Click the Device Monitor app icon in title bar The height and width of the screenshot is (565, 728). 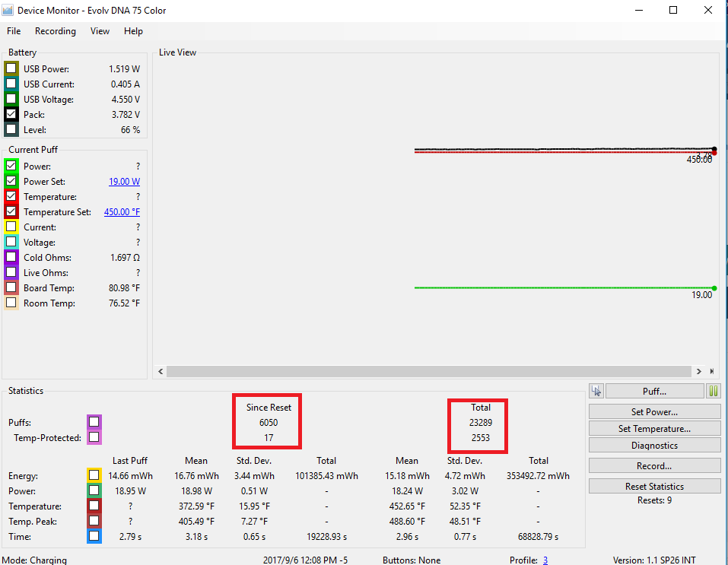click(8, 11)
